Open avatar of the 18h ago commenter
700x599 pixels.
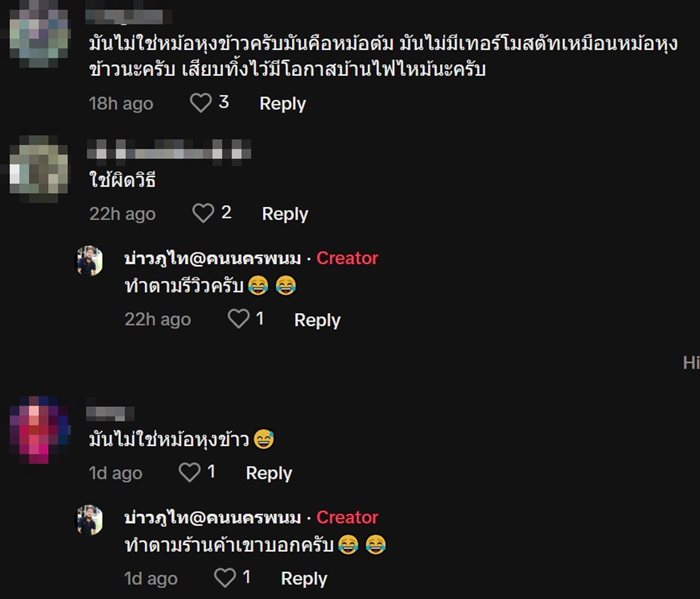click(x=39, y=30)
